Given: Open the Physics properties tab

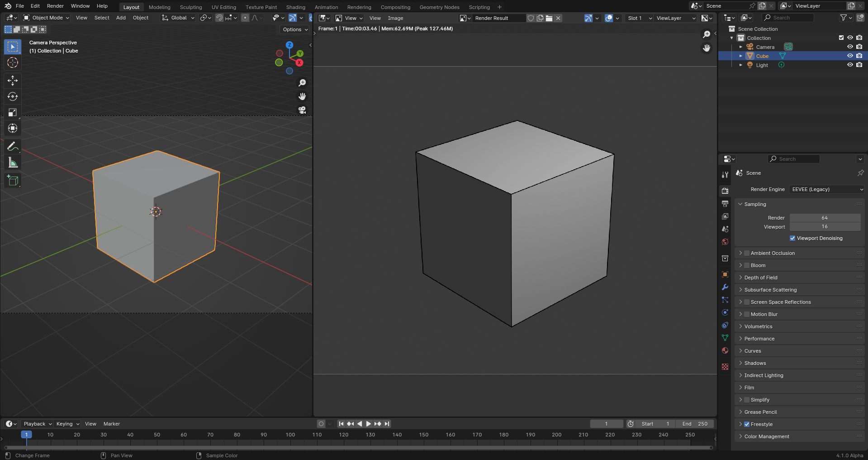Looking at the screenshot, I should [725, 312].
